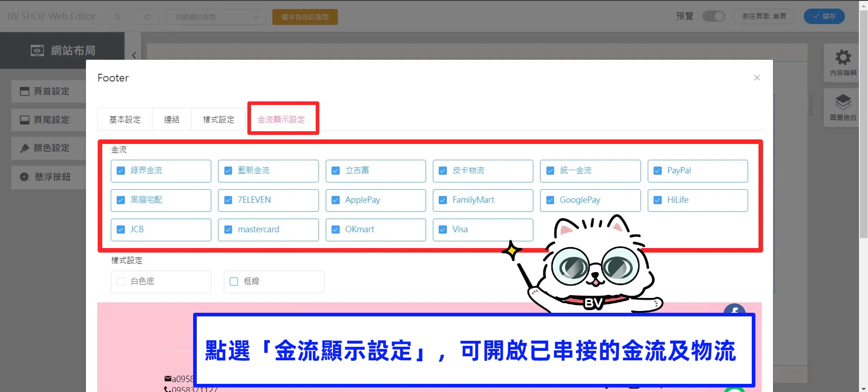Uncheck the 綠界金流 checkbox
868x392 pixels.
[121, 171]
